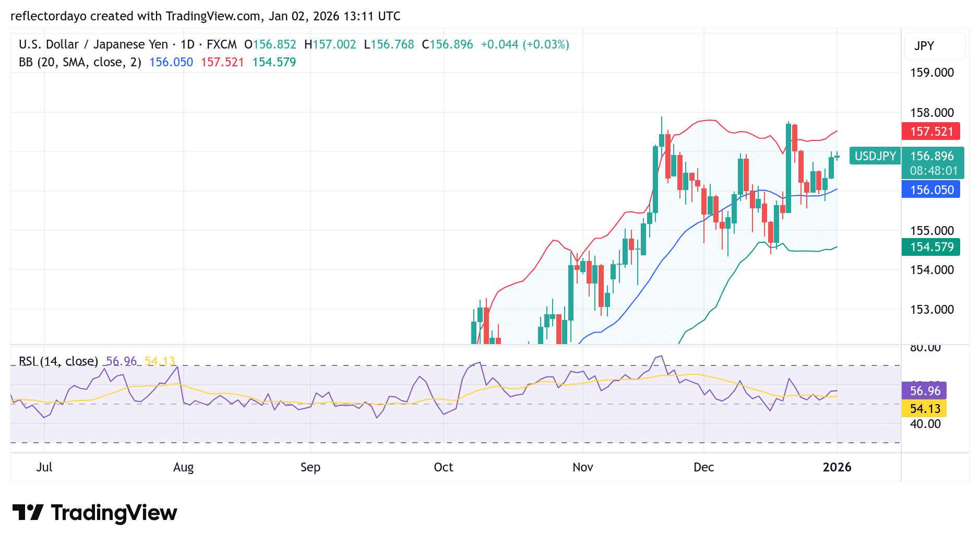Screen dimensions: 980x544
Task: Click the 153.000 price axis level
Action: click(x=932, y=310)
